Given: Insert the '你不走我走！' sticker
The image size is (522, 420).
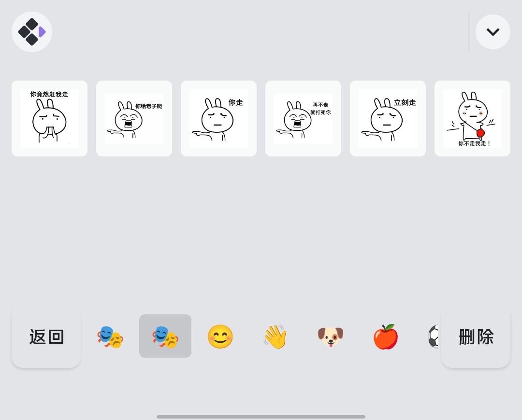Looking at the screenshot, I should click(x=472, y=118).
